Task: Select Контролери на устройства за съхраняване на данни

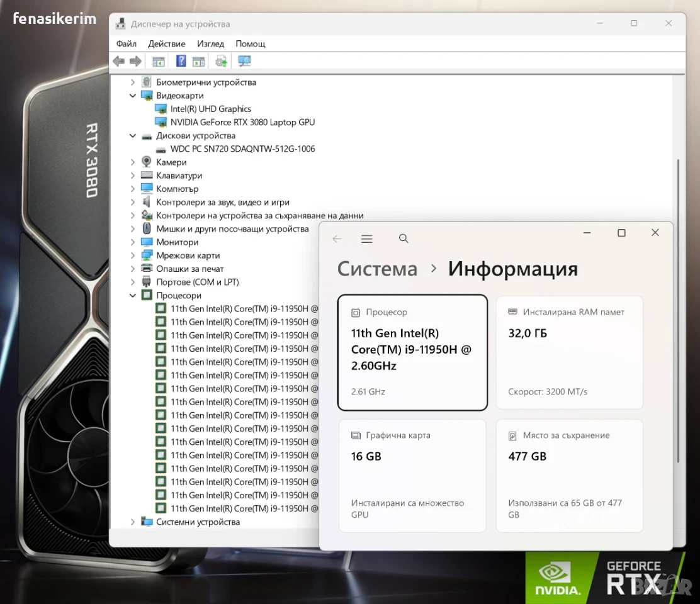Action: click(260, 215)
